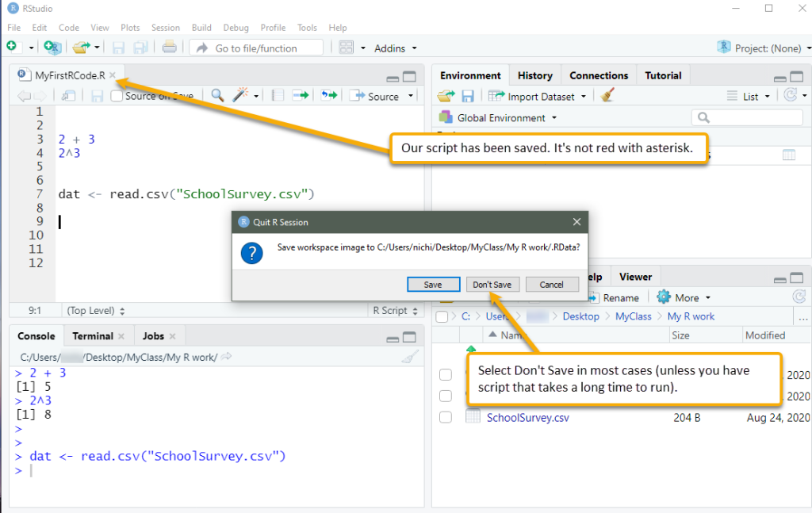Screen dimensions: 812x513
Task: Click the Compile Report notebook icon
Action: pos(278,95)
